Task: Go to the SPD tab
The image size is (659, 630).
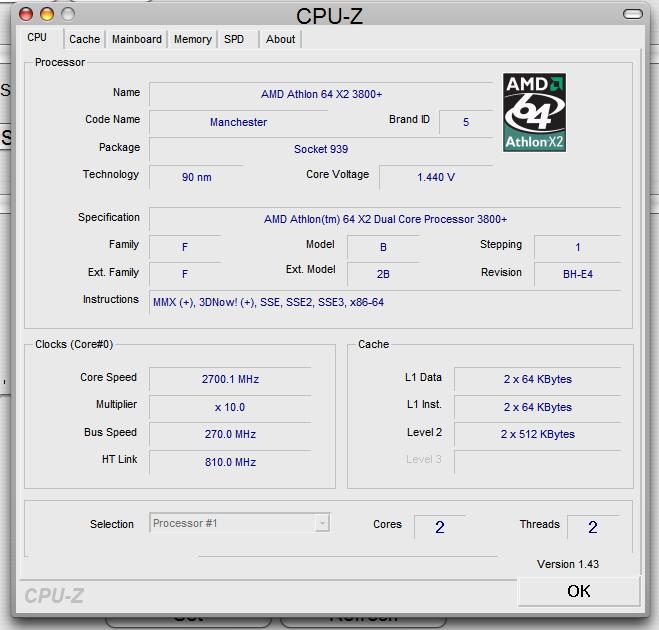Action: point(238,39)
